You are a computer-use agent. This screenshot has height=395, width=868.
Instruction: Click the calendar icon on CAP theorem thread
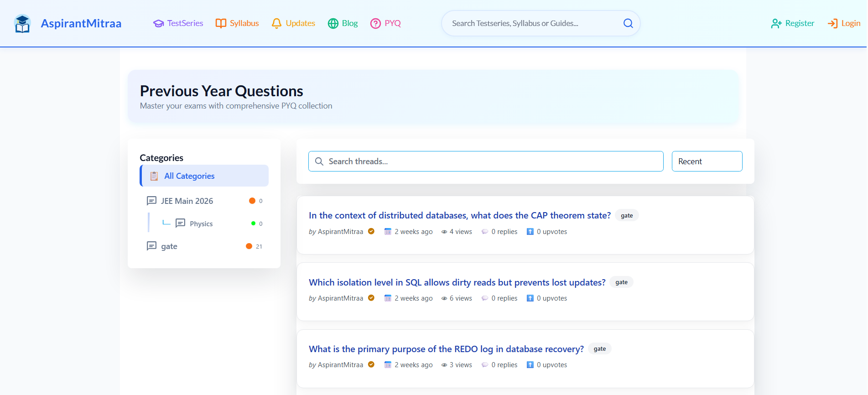pyautogui.click(x=388, y=232)
